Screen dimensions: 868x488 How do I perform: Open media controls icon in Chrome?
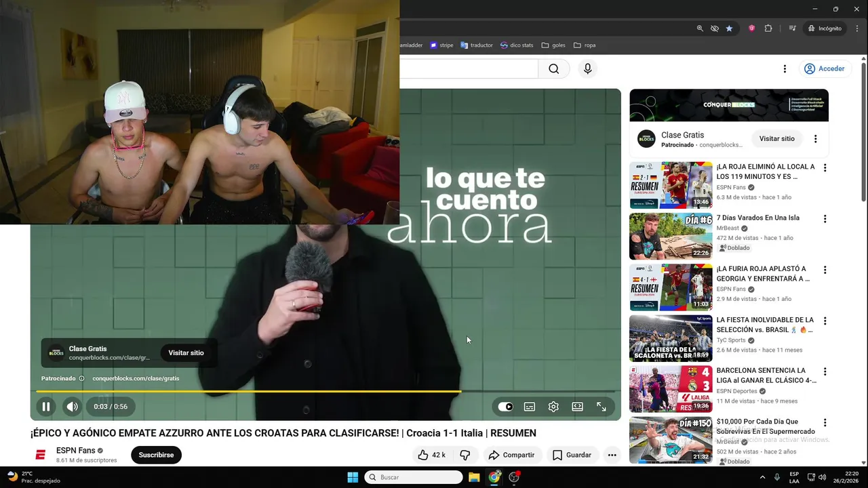792,28
